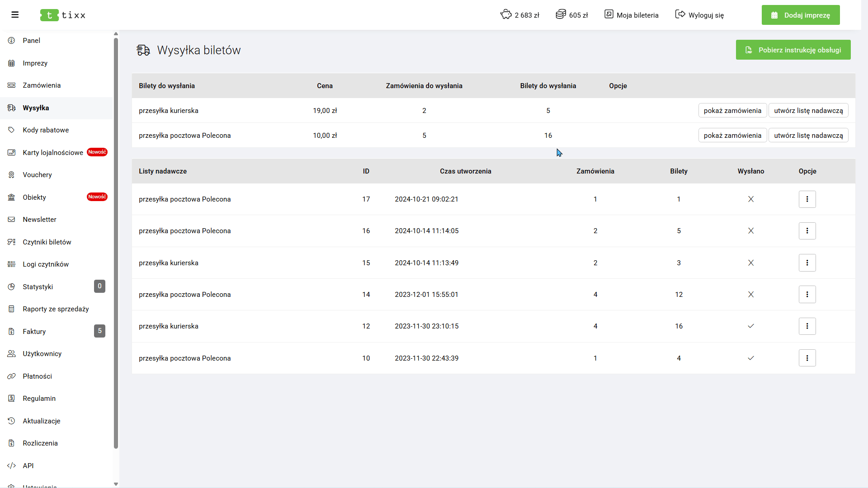Viewport: 868px width, 488px height.
Task: Click the Faktury badge showing 5
Action: pos(99,331)
